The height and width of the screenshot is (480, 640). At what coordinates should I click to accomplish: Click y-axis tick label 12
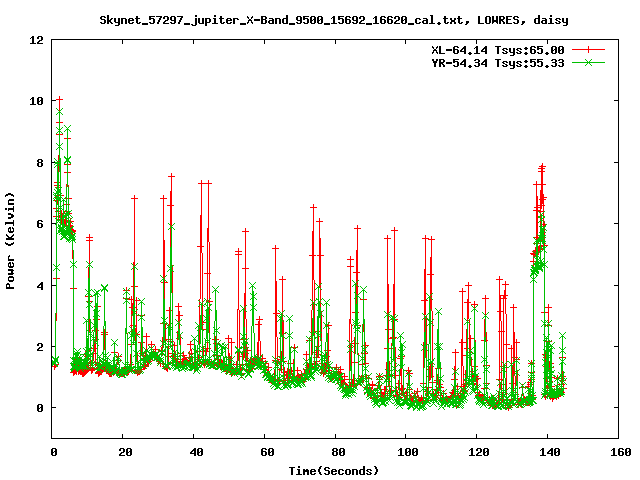[x=36, y=40]
